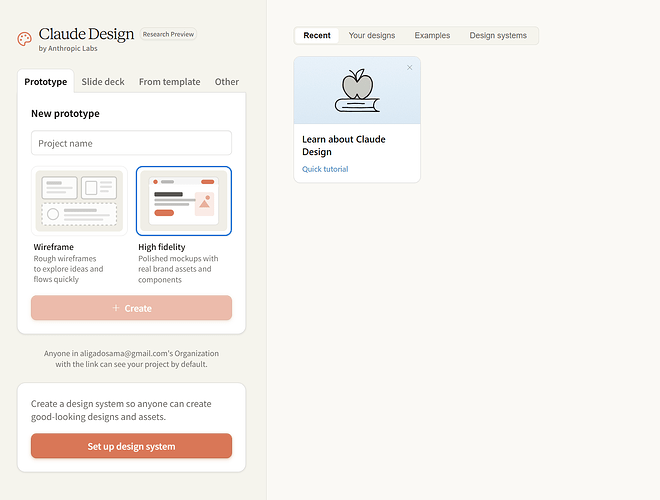Open the Examples tab

coord(432,35)
